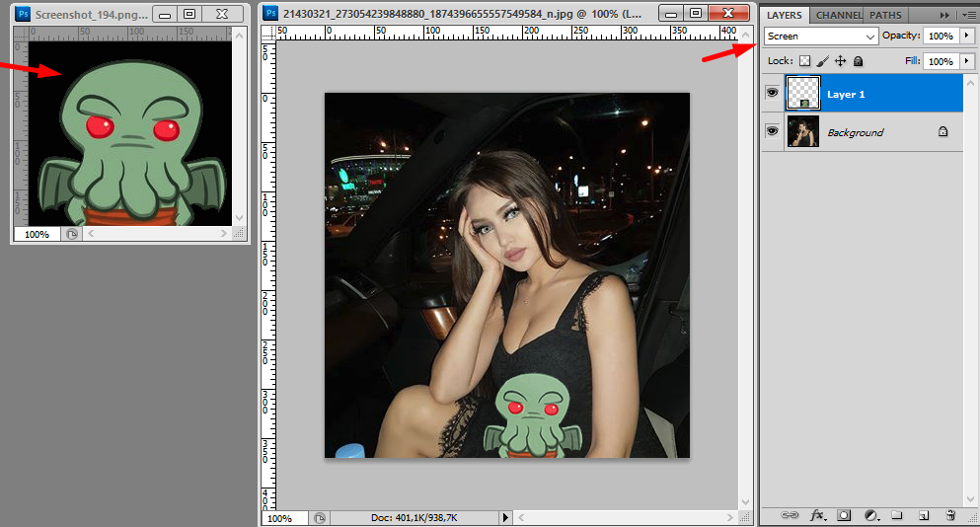
Task: Click the scroll down arrow in main document
Action: coord(745,502)
